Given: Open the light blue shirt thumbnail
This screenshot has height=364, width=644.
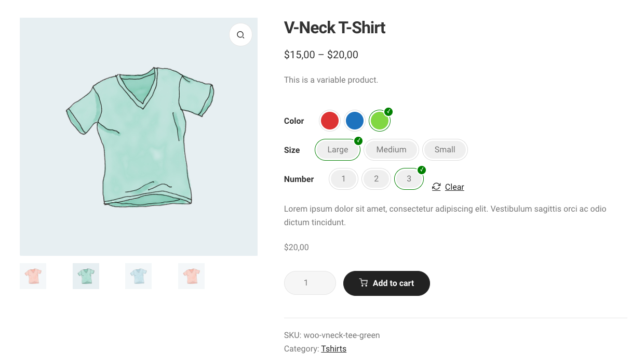Looking at the screenshot, I should click(138, 276).
